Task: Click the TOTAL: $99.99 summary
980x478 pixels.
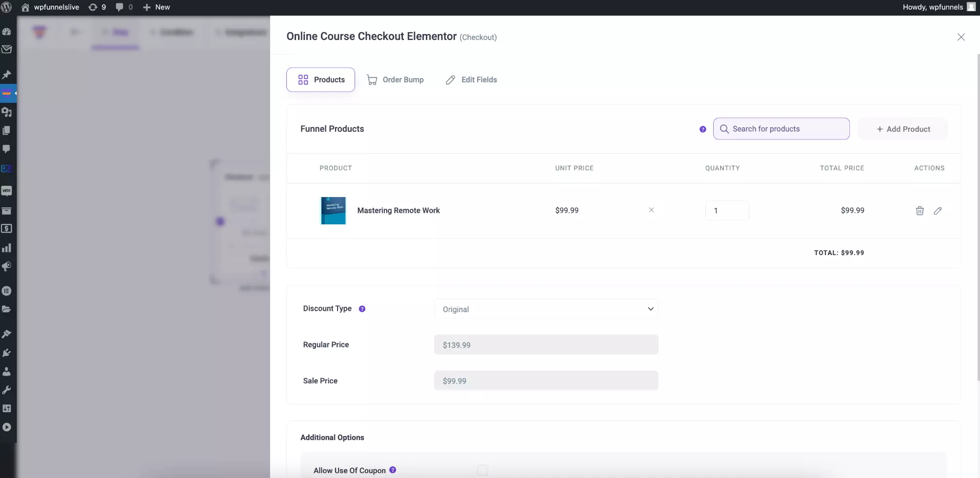Action: coord(839,253)
